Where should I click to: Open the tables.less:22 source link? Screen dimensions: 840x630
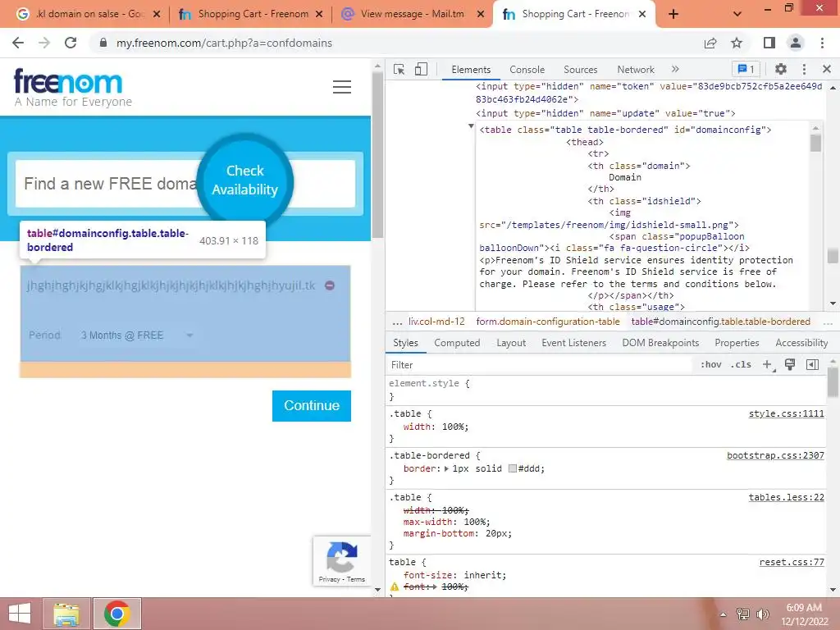(x=787, y=498)
